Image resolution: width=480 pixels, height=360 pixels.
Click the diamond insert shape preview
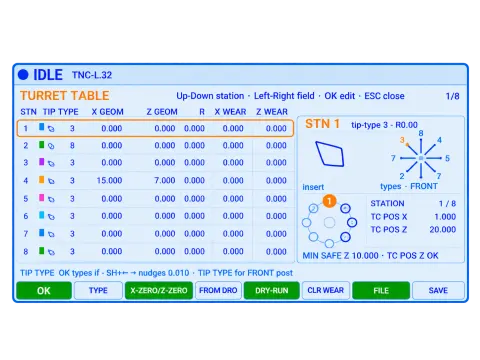(329, 154)
